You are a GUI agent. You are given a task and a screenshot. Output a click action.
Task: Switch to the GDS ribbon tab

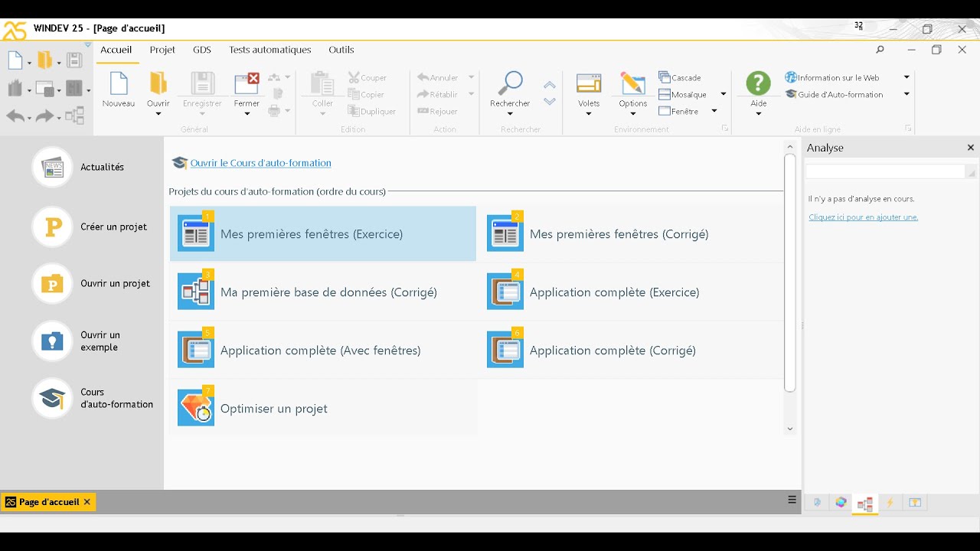(202, 50)
